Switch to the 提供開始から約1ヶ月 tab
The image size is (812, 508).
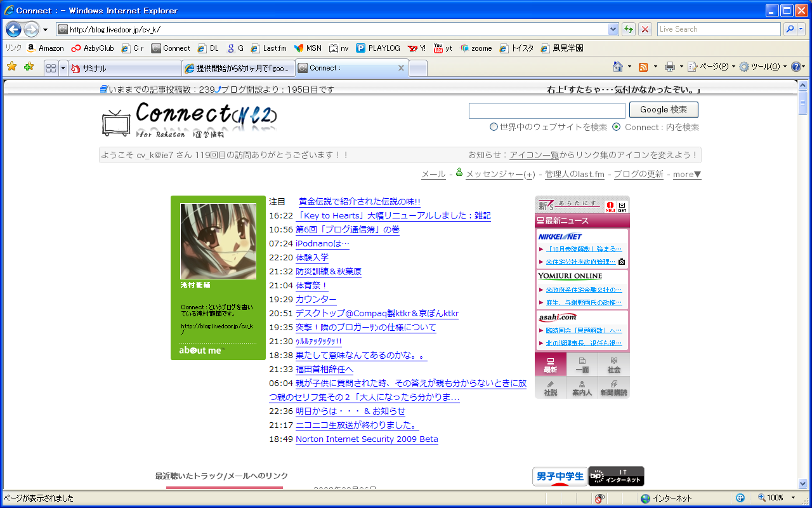click(x=239, y=68)
